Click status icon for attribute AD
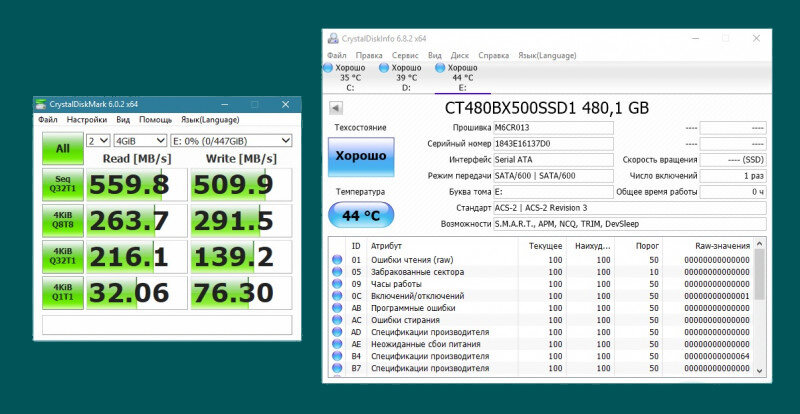Image resolution: width=800 pixels, height=414 pixels. point(337,332)
